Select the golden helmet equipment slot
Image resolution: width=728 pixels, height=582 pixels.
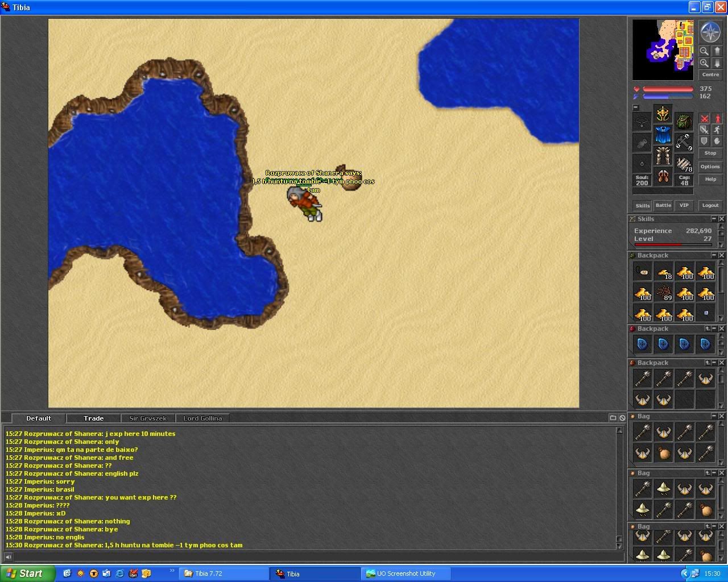(663, 114)
